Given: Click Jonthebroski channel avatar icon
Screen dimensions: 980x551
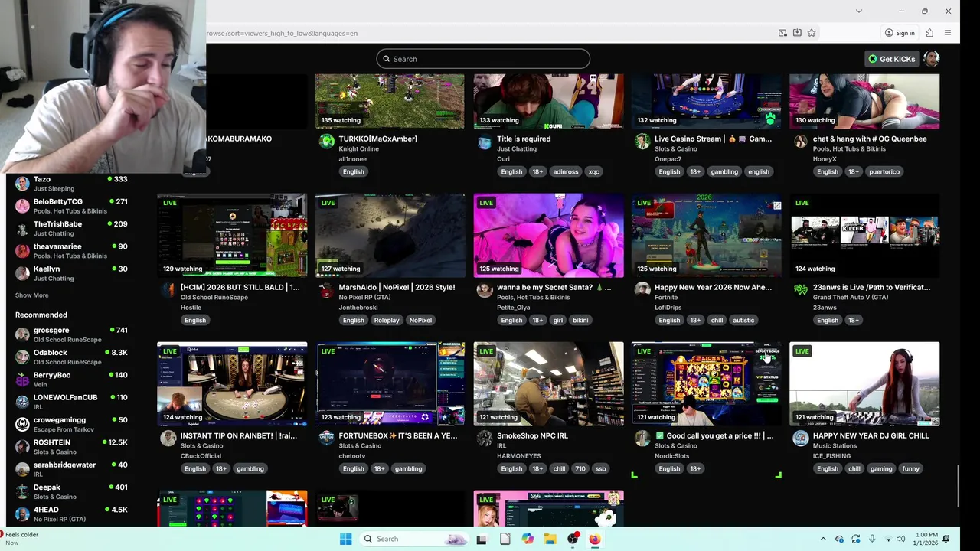Looking at the screenshot, I should pyautogui.click(x=326, y=290).
